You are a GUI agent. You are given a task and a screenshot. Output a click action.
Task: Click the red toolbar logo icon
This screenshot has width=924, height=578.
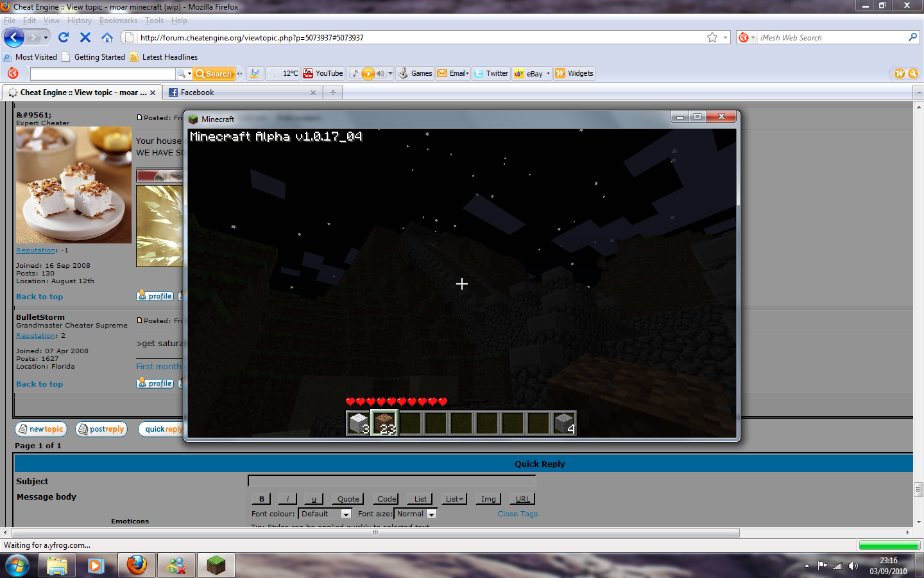pos(13,73)
